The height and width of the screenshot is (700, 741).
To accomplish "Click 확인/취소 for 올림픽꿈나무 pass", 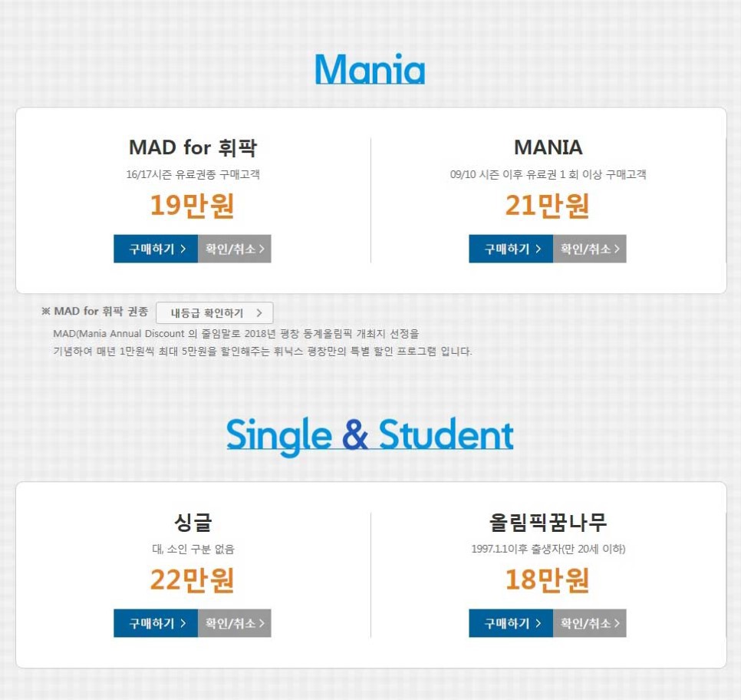I will click(x=590, y=623).
